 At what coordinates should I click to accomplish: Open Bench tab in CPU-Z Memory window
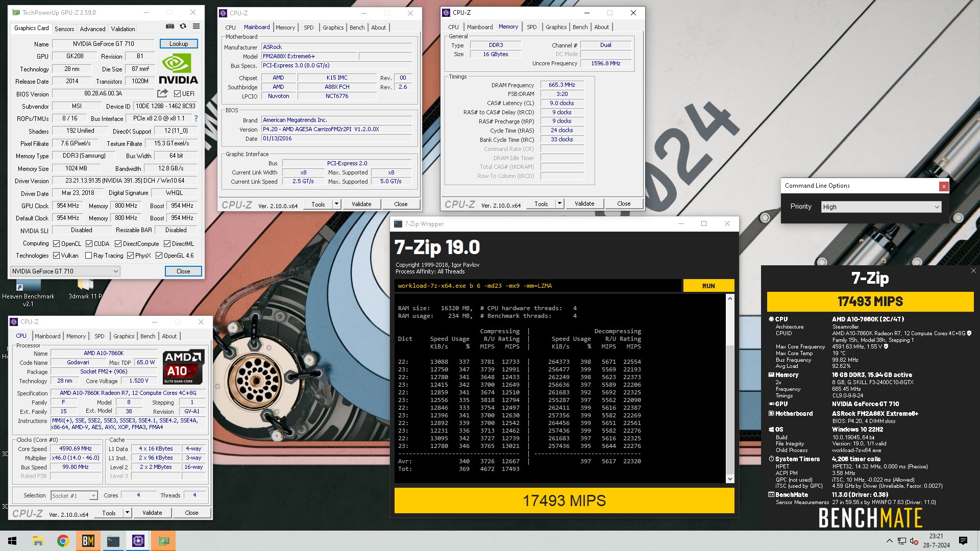pyautogui.click(x=580, y=27)
